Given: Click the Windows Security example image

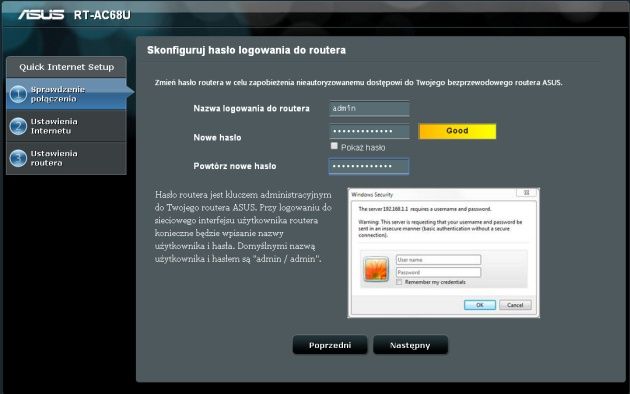Looking at the screenshot, I should [x=444, y=253].
